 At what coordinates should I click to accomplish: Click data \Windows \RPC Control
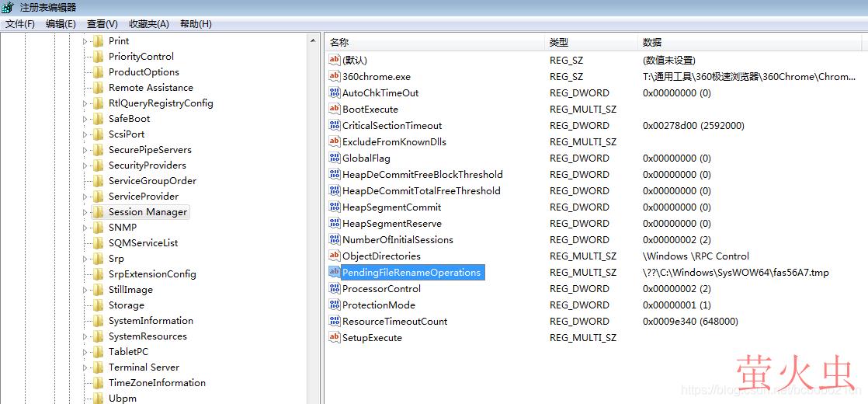tap(696, 256)
